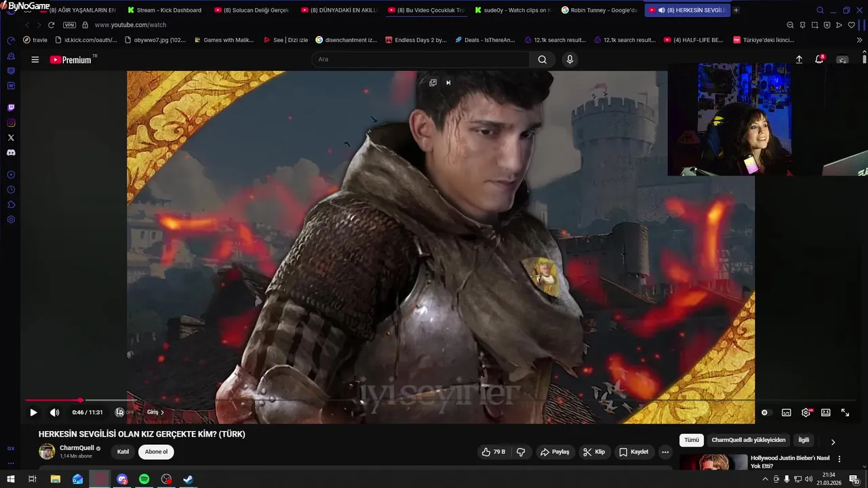Open the YouTube hamburger guide menu
The width and height of the screenshot is (868, 488).
click(35, 60)
